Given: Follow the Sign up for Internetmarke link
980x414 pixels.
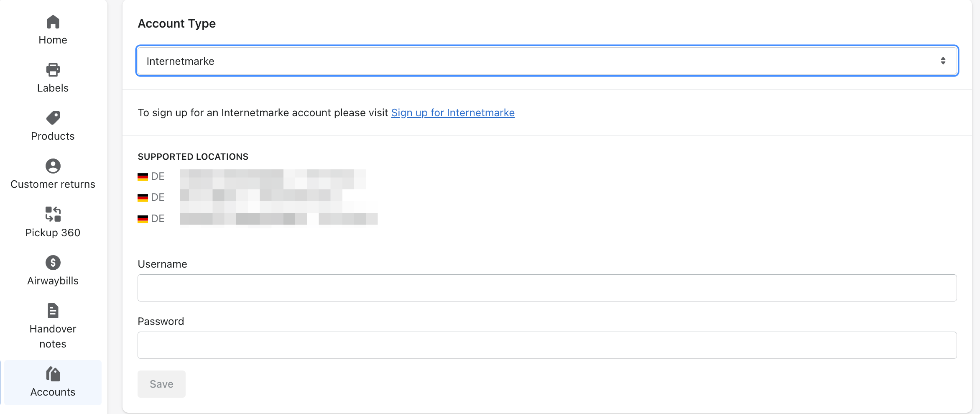Looking at the screenshot, I should (x=453, y=112).
